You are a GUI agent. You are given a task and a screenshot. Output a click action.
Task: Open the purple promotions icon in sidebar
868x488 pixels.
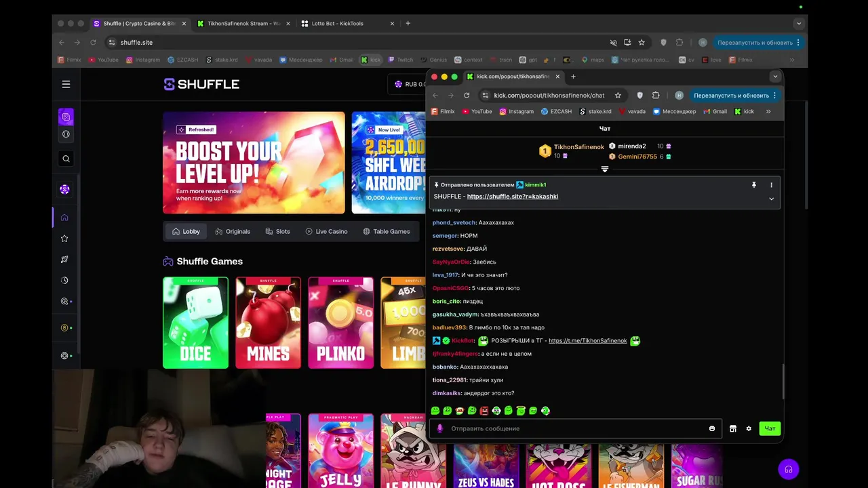tap(64, 189)
